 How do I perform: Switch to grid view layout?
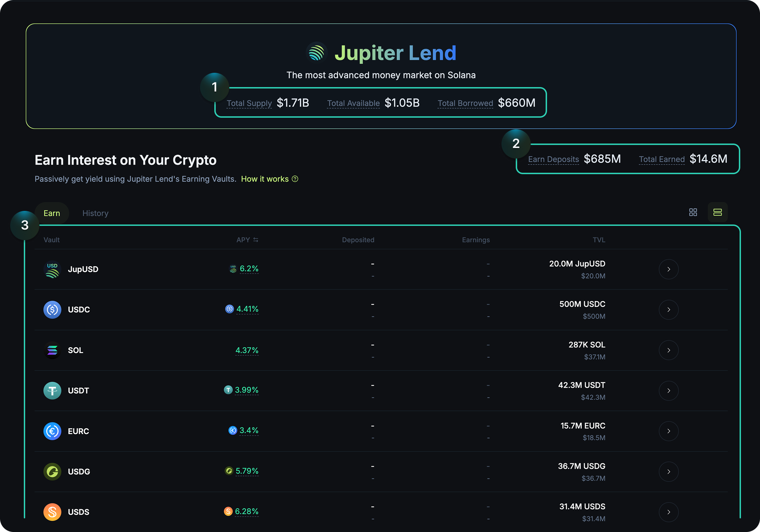pyautogui.click(x=693, y=212)
